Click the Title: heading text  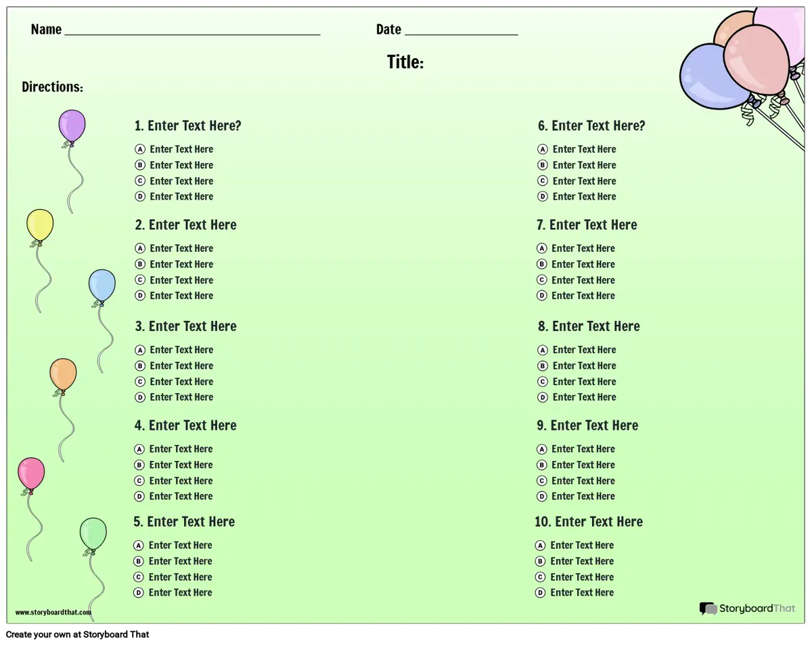click(405, 62)
